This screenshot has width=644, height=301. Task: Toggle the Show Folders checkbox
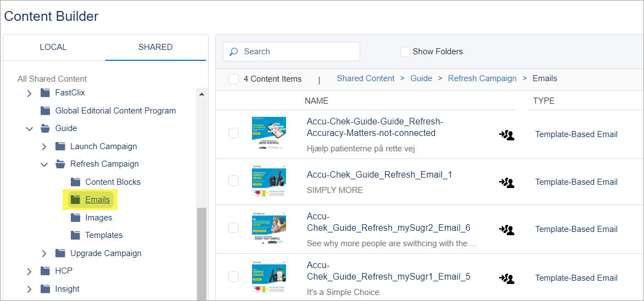[x=405, y=52]
